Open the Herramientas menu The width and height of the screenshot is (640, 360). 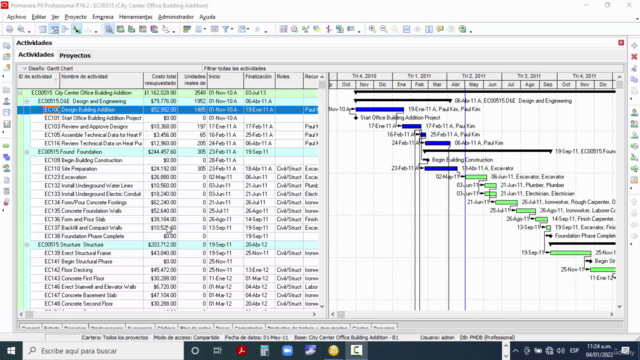[136, 17]
